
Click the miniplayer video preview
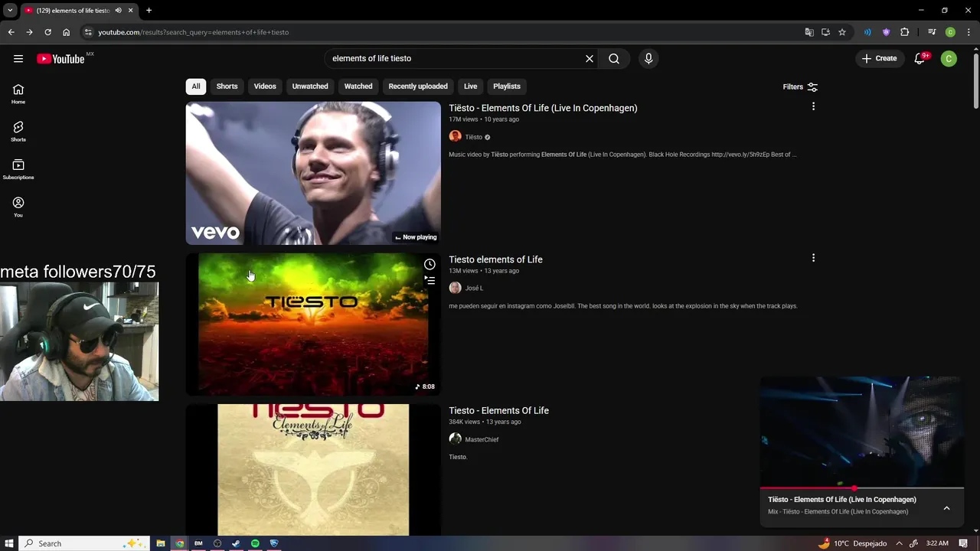click(x=861, y=431)
